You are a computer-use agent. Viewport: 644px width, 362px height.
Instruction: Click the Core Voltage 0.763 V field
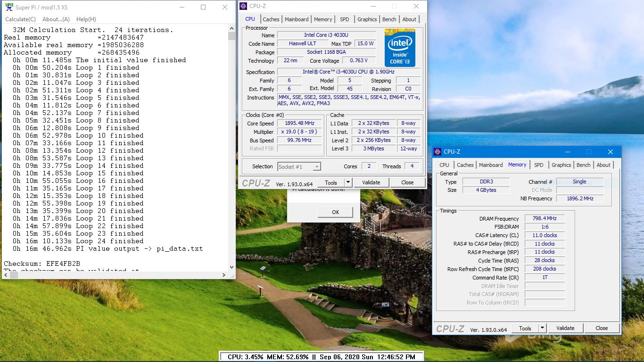(359, 60)
